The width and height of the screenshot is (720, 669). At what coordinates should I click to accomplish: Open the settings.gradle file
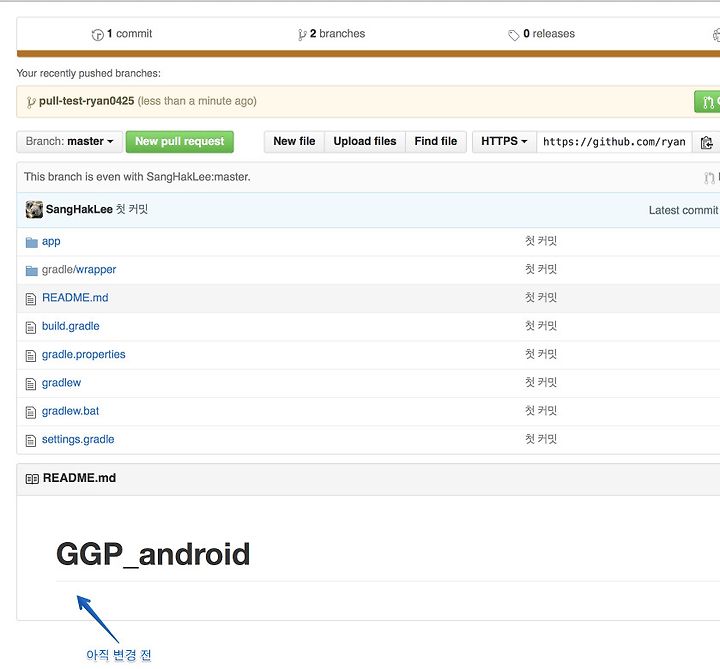click(x=78, y=439)
